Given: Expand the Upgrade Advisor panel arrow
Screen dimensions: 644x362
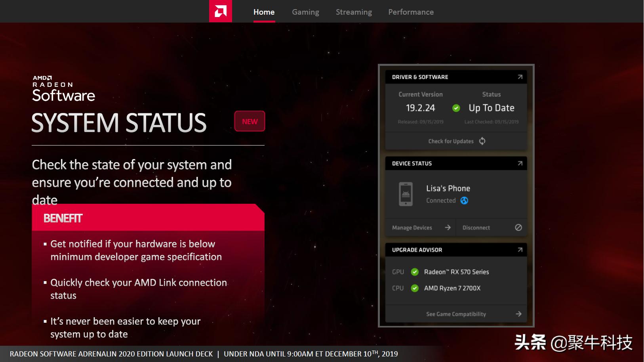Looking at the screenshot, I should click(x=520, y=250).
